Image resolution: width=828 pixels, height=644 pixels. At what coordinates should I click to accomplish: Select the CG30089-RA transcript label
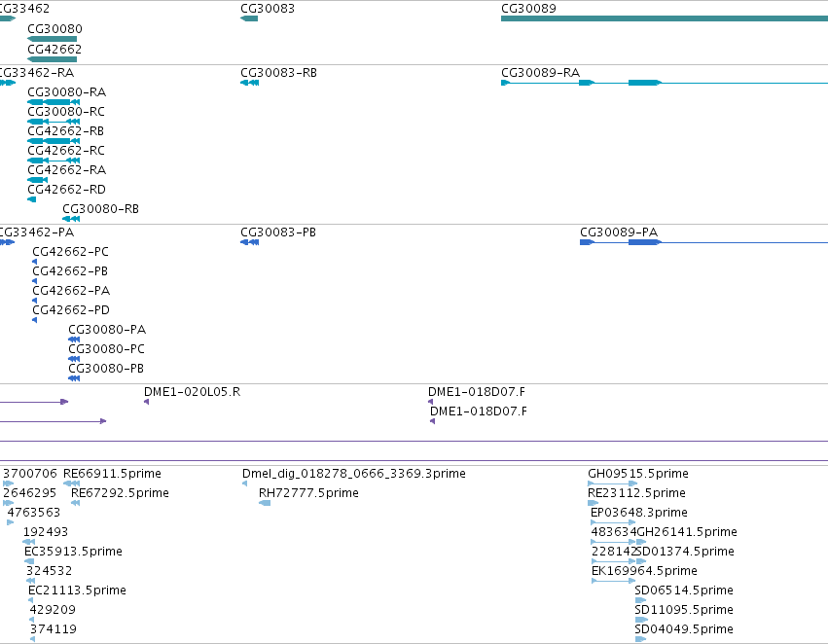point(540,72)
